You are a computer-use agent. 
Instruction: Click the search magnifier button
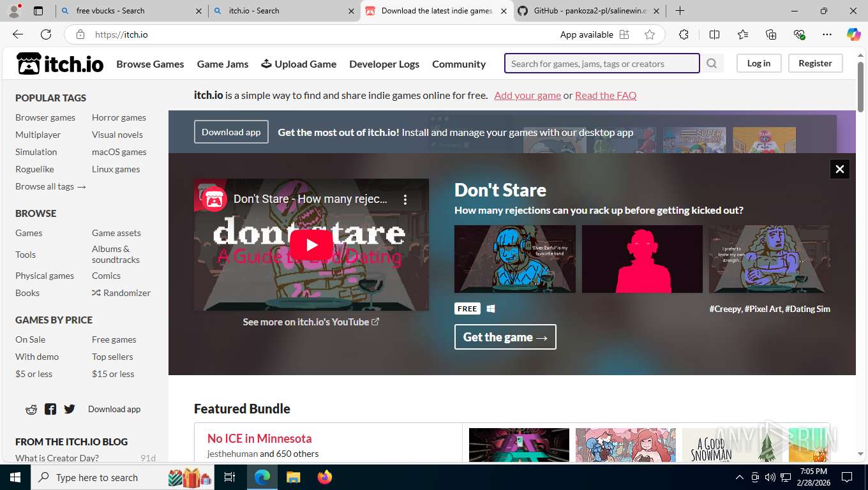click(x=712, y=63)
